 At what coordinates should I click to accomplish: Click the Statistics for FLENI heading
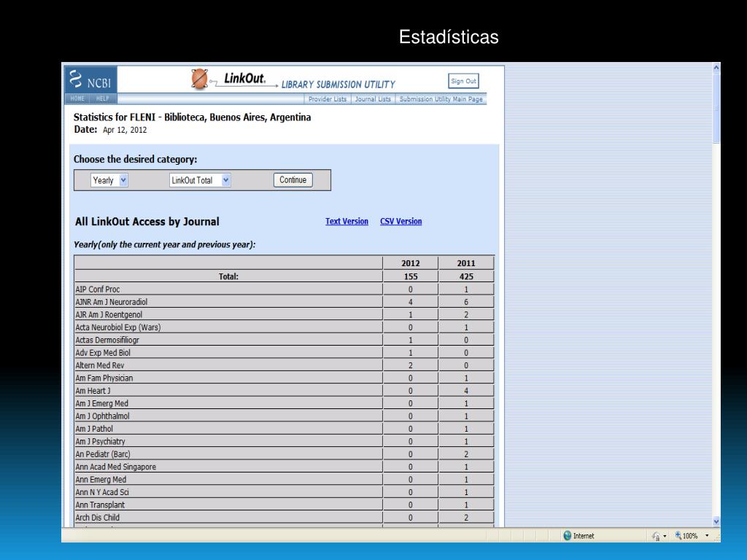click(192, 117)
